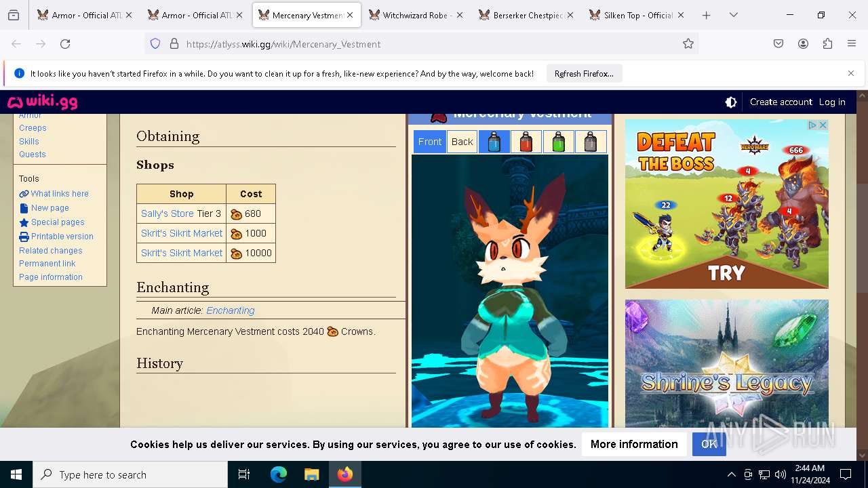Open the Enchanting main article link

click(231, 310)
